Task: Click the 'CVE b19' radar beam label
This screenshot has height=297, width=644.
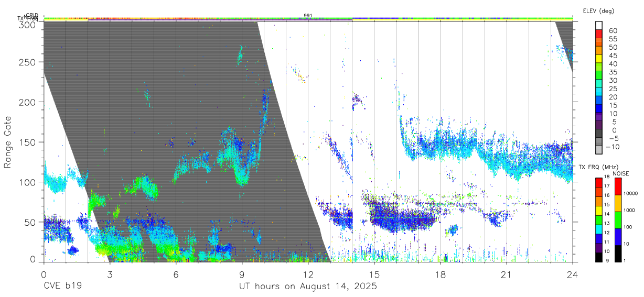Action: point(62,287)
